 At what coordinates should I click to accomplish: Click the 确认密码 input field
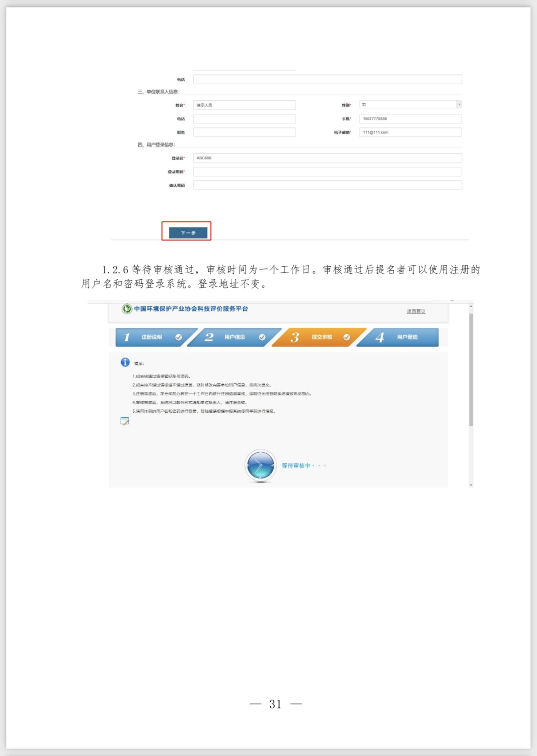pyautogui.click(x=327, y=185)
